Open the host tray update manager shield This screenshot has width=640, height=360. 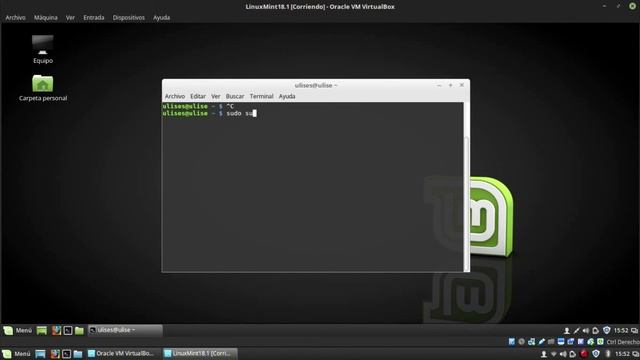596,354
